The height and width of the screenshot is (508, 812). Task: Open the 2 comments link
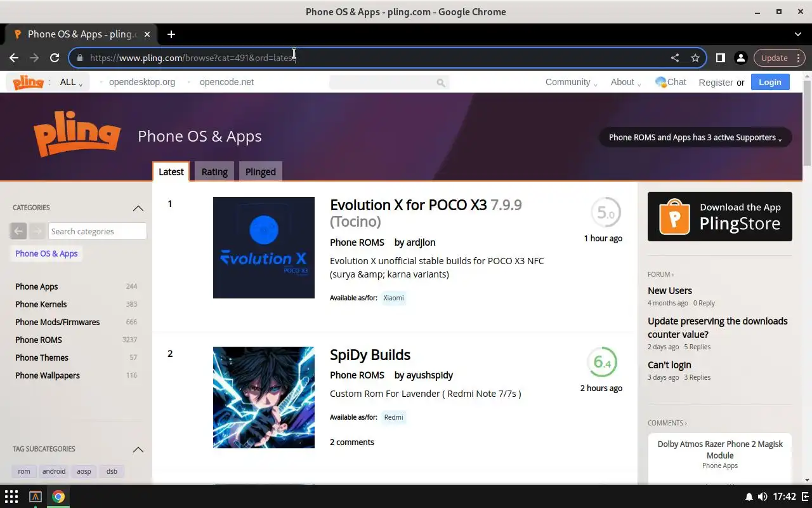352,442
